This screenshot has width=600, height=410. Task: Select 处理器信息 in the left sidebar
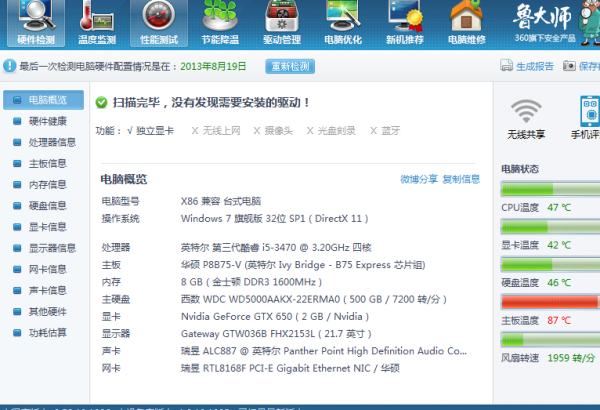tap(52, 142)
